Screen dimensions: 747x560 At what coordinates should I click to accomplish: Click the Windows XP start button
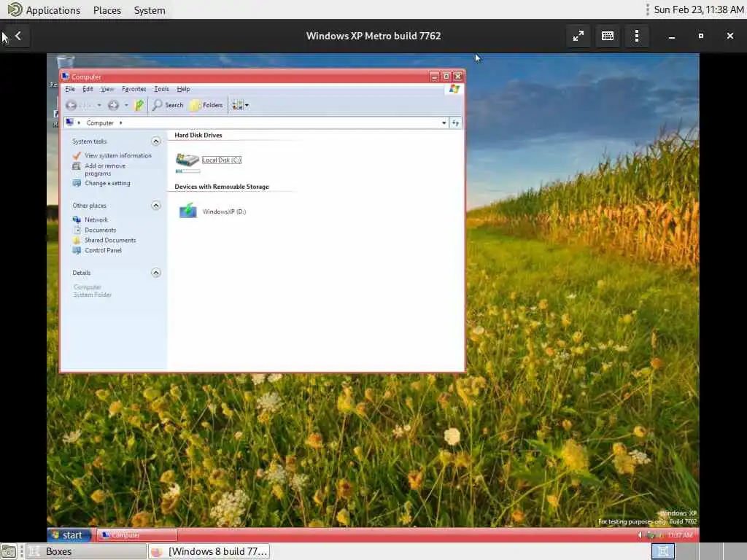[x=69, y=535]
